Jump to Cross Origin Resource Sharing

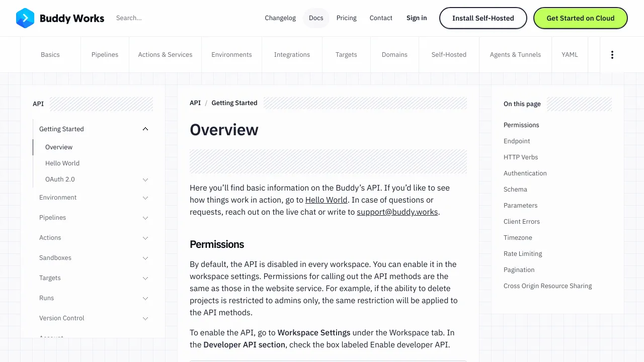(547, 286)
